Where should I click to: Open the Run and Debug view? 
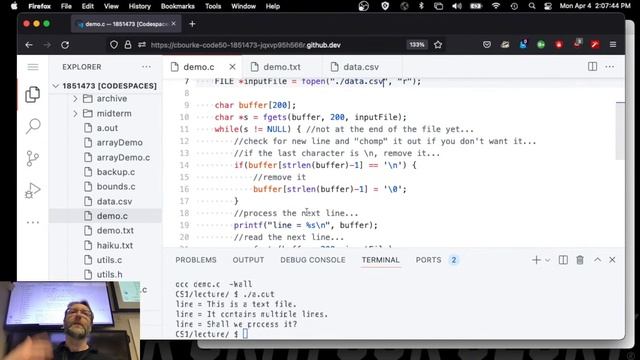(33, 190)
